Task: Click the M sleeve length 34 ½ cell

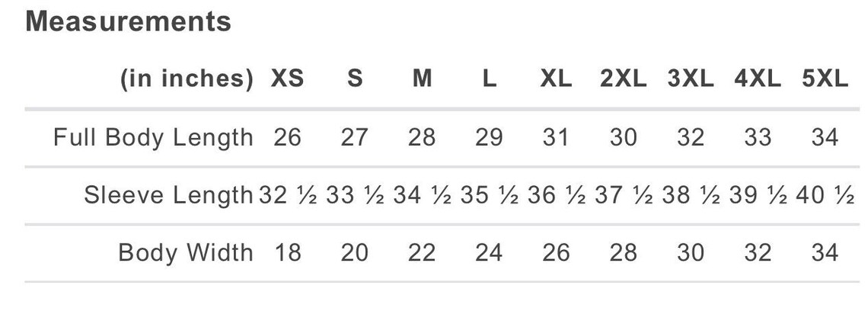Action: point(422,195)
